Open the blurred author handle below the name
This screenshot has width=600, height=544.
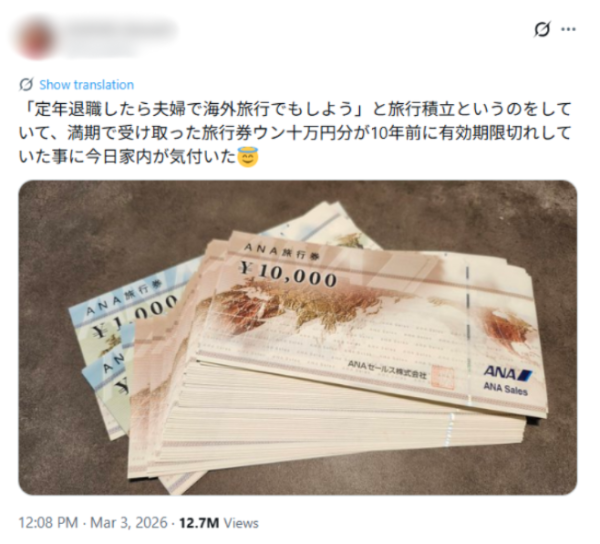coord(101,50)
